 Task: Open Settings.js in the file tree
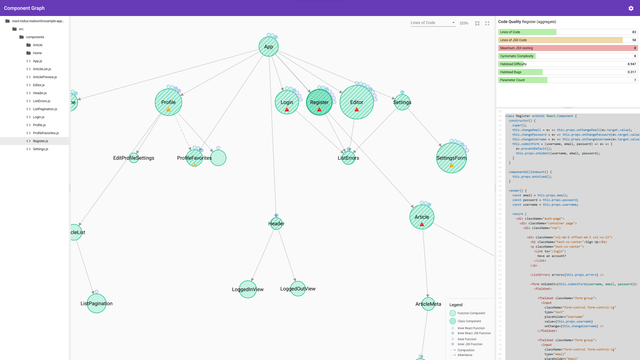click(x=37, y=149)
